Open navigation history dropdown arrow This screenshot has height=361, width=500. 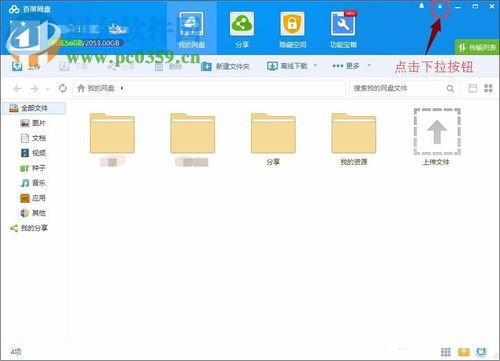(x=47, y=89)
